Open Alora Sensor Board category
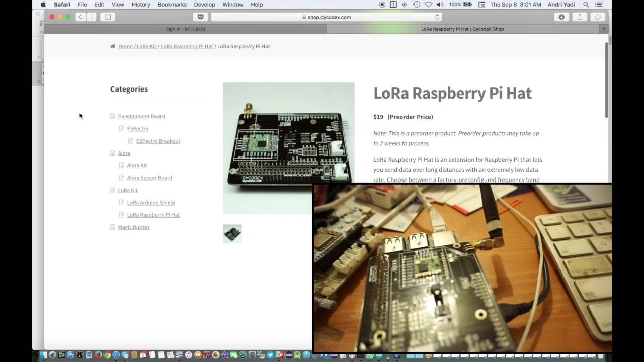The image size is (644, 362). [x=149, y=178]
